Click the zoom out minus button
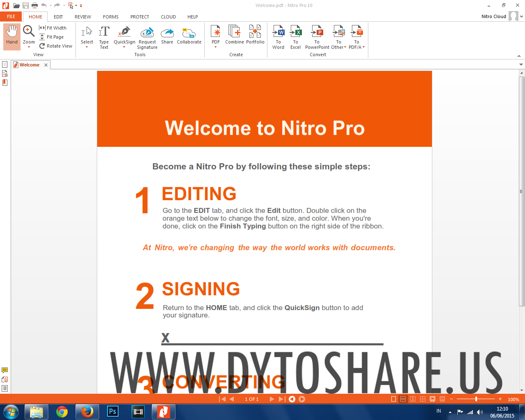Image resolution: width=525 pixels, height=420 pixels. point(452,399)
